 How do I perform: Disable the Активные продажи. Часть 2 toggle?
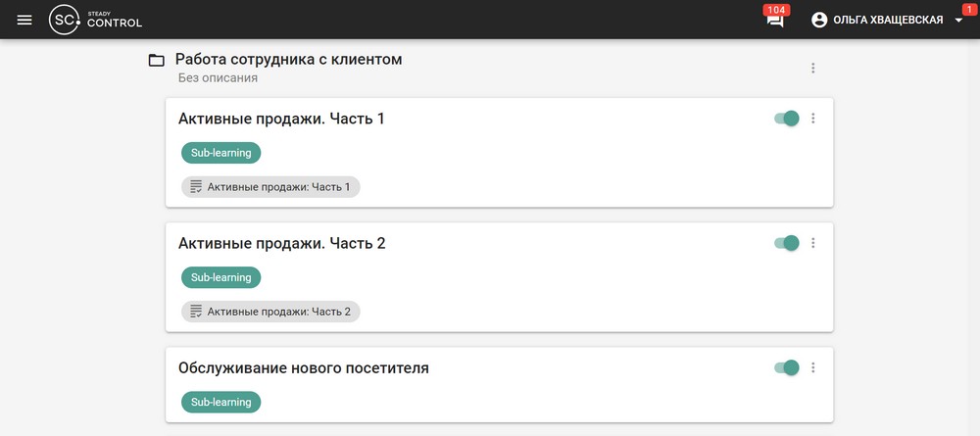click(787, 243)
